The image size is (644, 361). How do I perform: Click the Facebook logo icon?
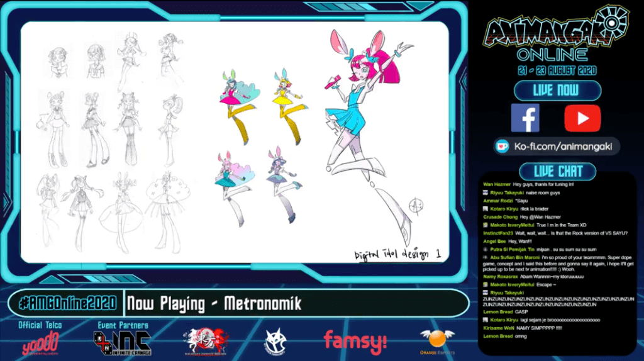tap(525, 118)
